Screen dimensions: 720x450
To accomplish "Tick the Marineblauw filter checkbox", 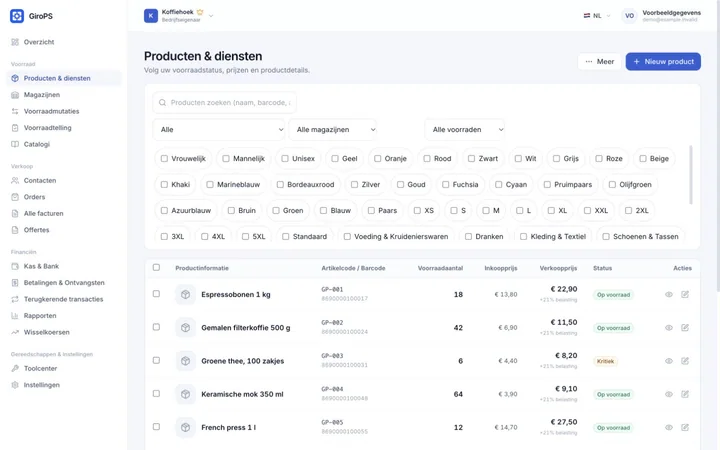I will coord(210,185).
